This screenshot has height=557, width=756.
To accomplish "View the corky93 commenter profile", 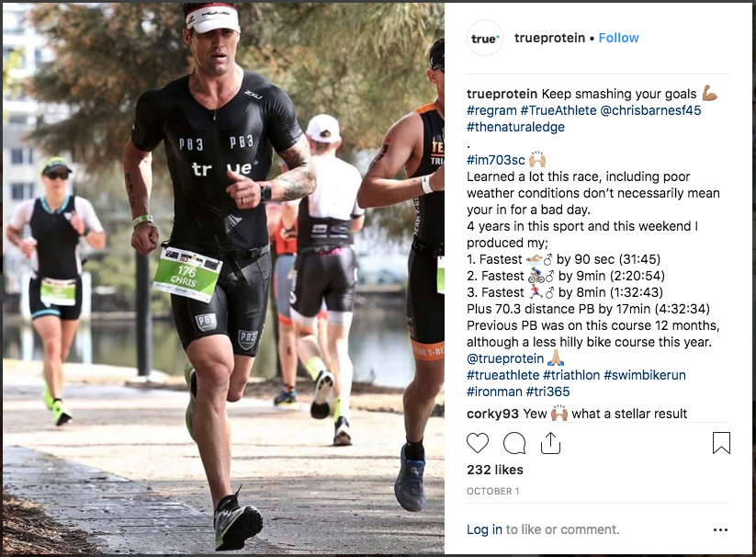I will coord(492,414).
